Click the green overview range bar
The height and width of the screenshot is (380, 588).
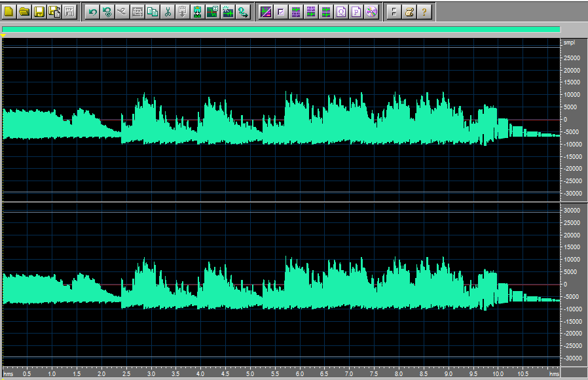[x=282, y=29]
